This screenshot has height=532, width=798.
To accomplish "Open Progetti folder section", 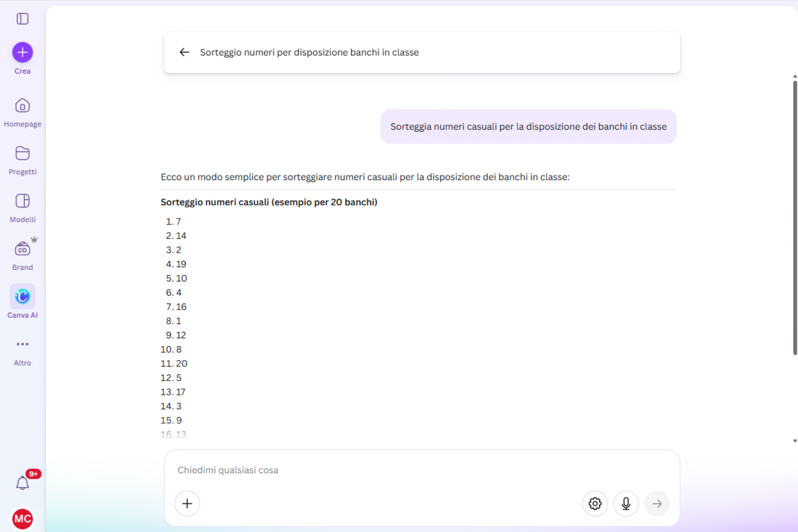I will click(22, 161).
